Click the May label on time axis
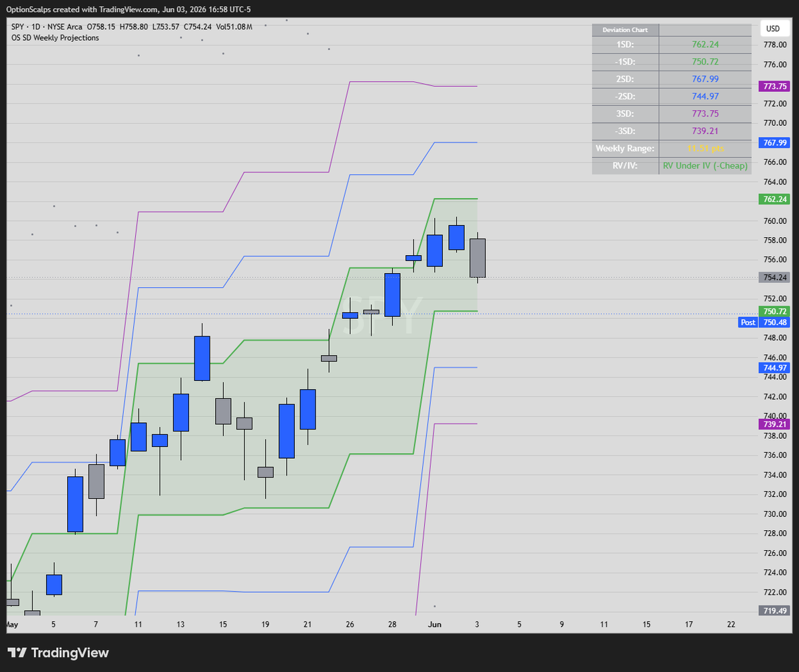This screenshot has height=672, width=799. pos(11,624)
